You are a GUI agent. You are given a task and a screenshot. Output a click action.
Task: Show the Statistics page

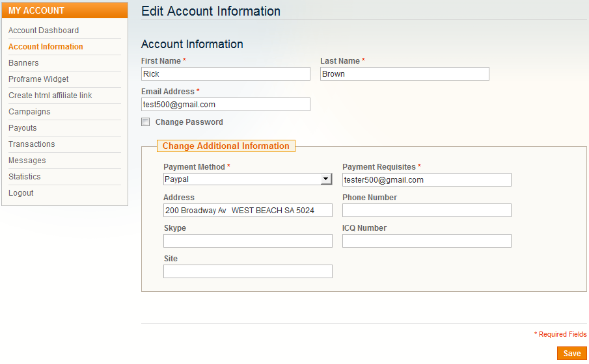pyautogui.click(x=25, y=177)
